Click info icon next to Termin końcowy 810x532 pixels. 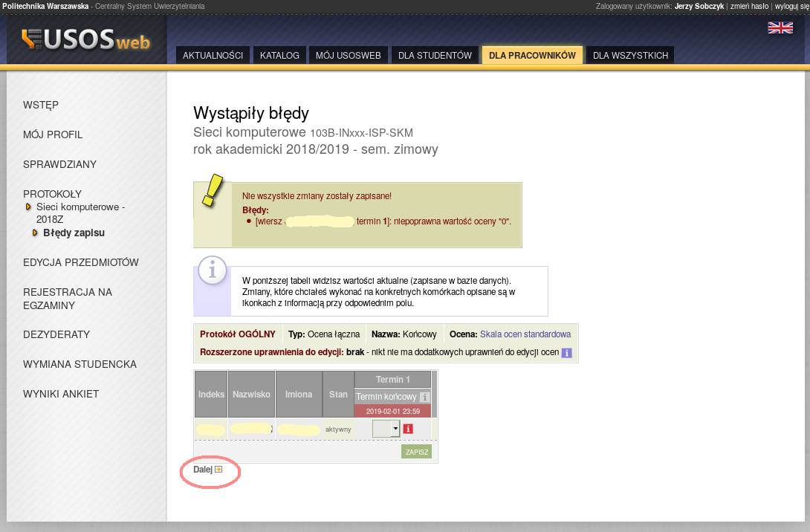424,397
